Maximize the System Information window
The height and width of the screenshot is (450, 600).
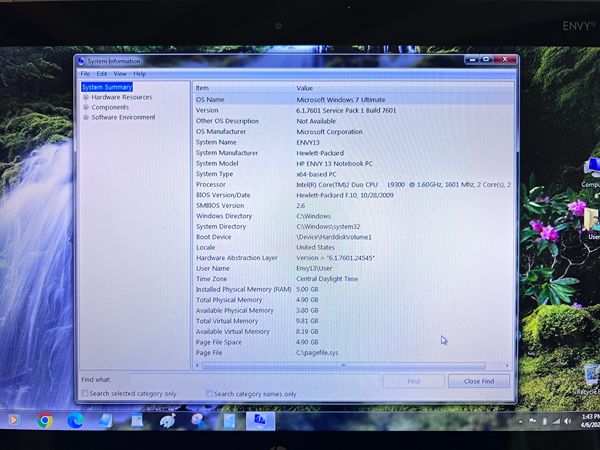486,59
